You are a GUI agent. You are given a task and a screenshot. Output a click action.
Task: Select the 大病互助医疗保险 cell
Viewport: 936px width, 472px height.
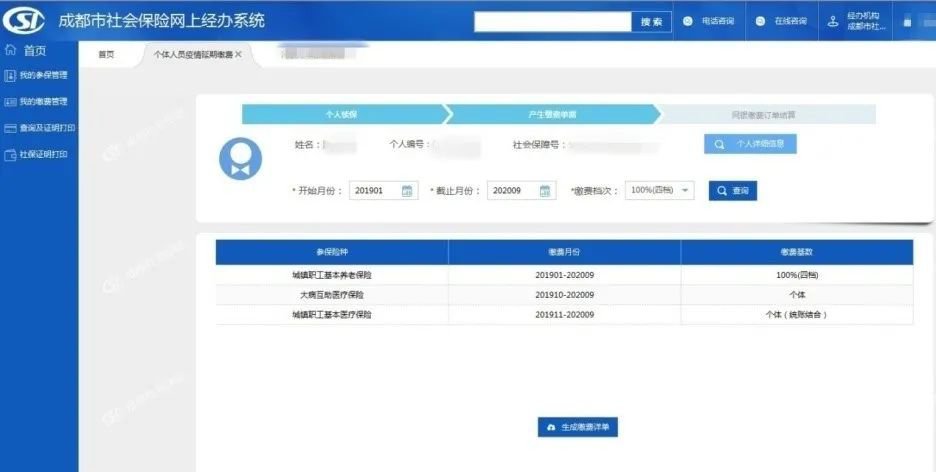coord(332,295)
